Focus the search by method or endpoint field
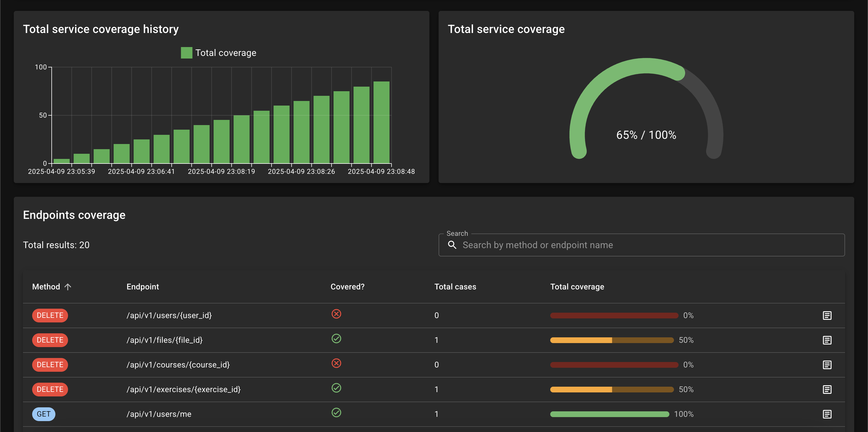The height and width of the screenshot is (432, 868). tap(642, 245)
